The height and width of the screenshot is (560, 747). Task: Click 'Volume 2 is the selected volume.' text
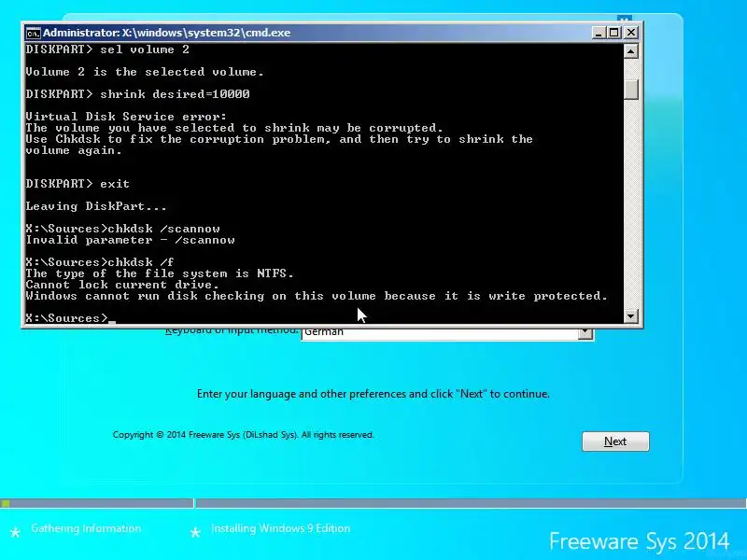point(145,72)
